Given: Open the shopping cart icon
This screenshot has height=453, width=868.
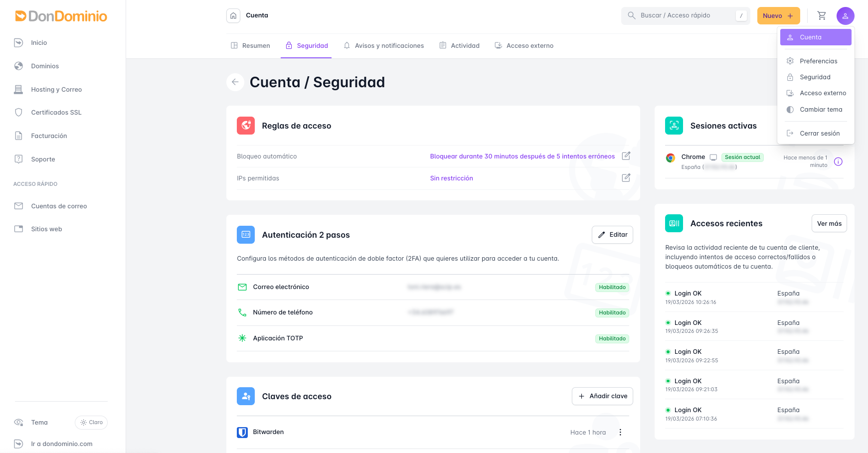Looking at the screenshot, I should (822, 15).
